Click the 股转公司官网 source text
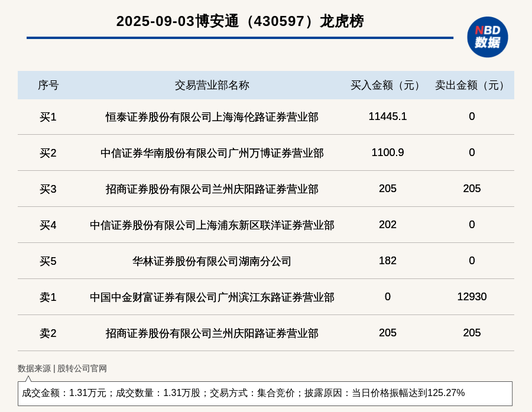Viewport: 532px width, 412px height. [82, 368]
